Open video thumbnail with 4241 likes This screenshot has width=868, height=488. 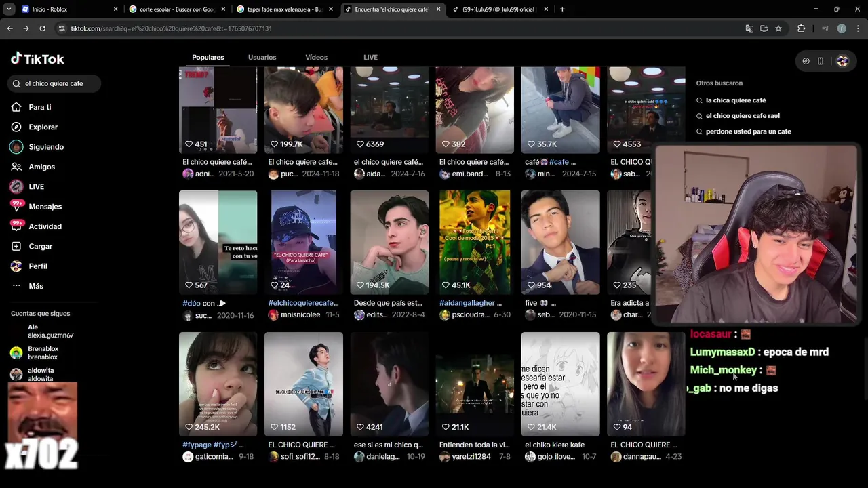coord(389,384)
